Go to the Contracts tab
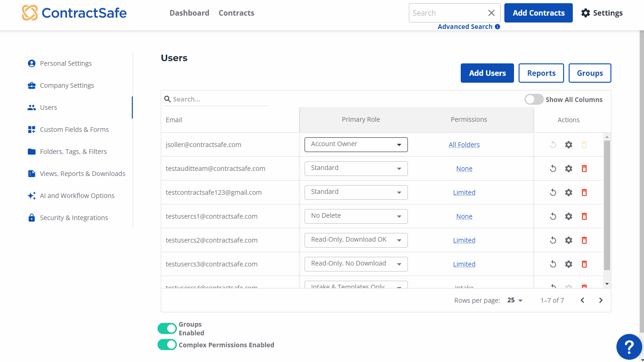This screenshot has width=644, height=362. coord(236,13)
